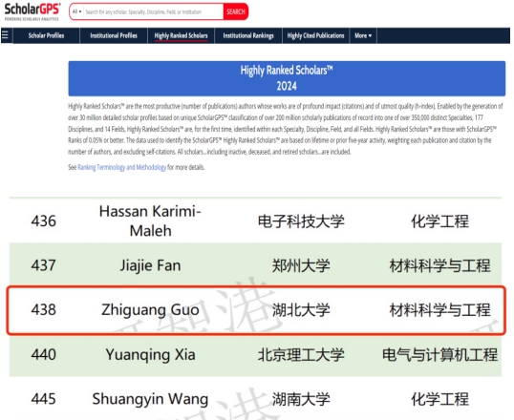Select rank number 440

click(x=44, y=354)
